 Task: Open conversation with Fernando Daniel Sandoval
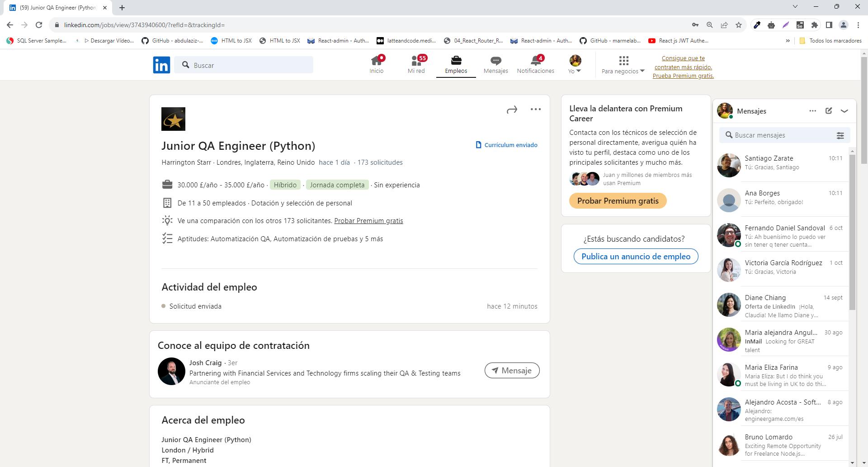[781, 234]
